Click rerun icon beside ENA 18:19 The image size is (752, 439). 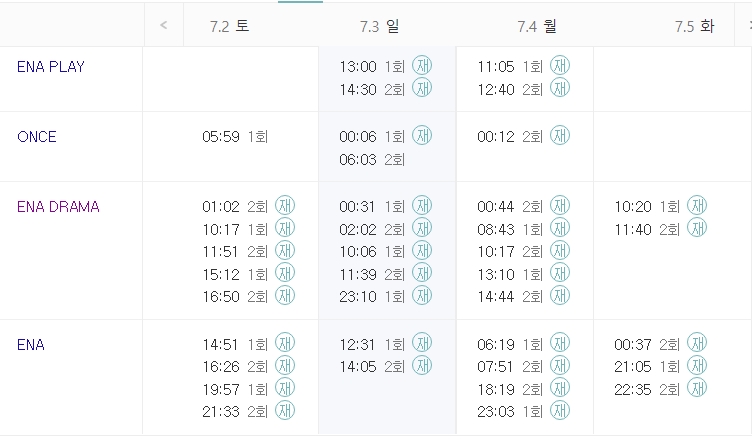pos(560,388)
